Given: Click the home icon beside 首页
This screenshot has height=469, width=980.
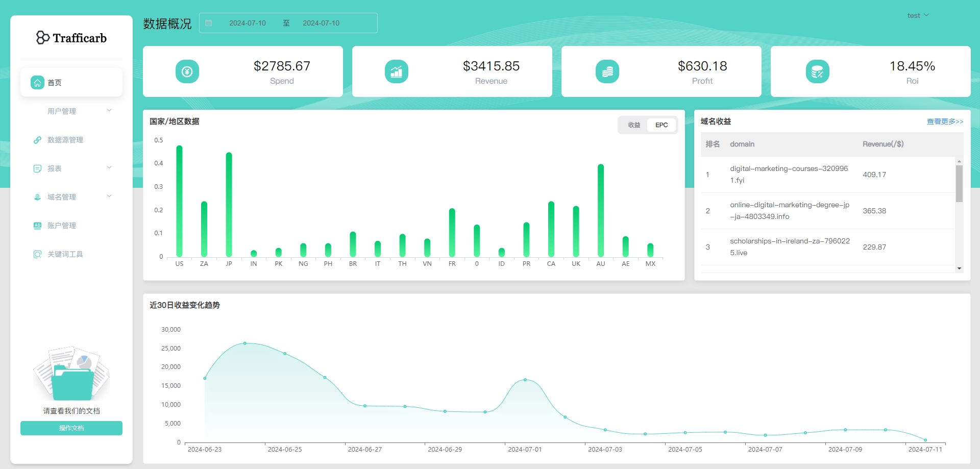Looking at the screenshot, I should [37, 83].
